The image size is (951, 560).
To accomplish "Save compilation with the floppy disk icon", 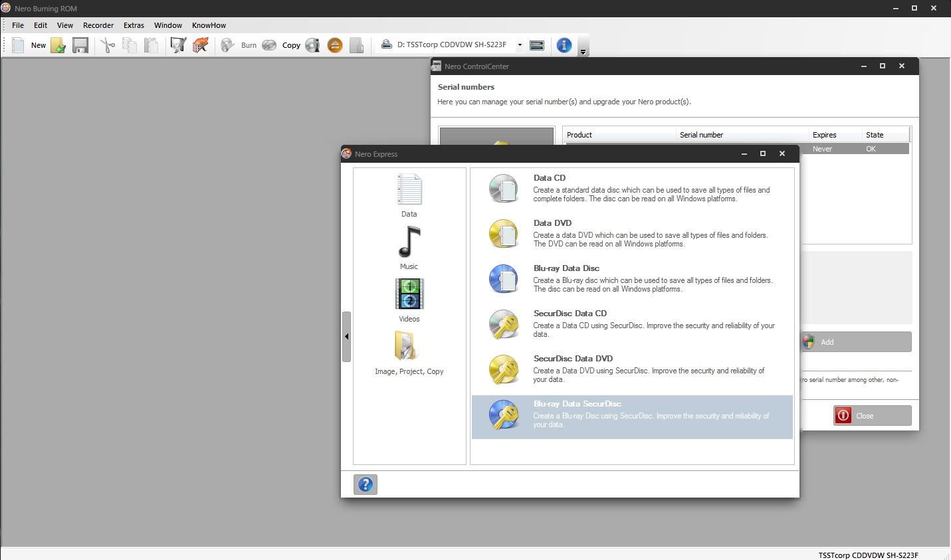I will click(80, 45).
